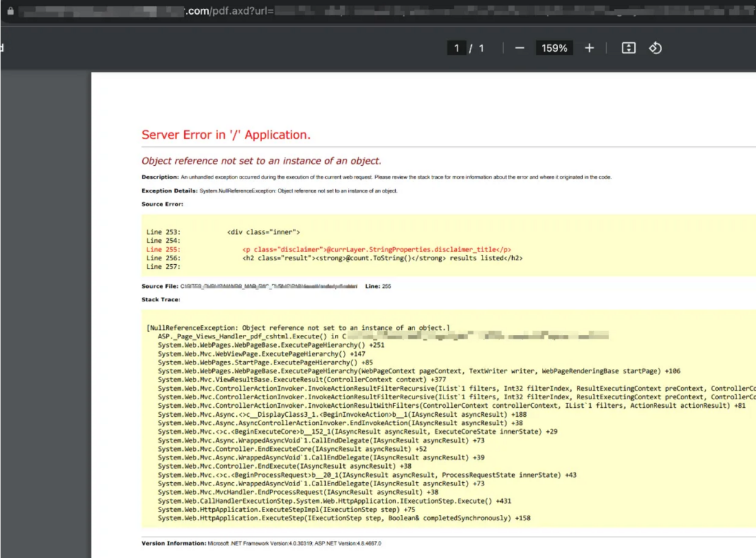Viewport: 756px width, 558px height.
Task: Zoom out with the minus button
Action: [x=520, y=48]
